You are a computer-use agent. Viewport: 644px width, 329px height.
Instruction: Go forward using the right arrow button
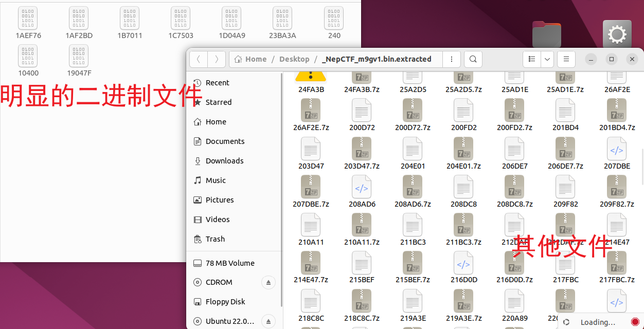pos(217,59)
